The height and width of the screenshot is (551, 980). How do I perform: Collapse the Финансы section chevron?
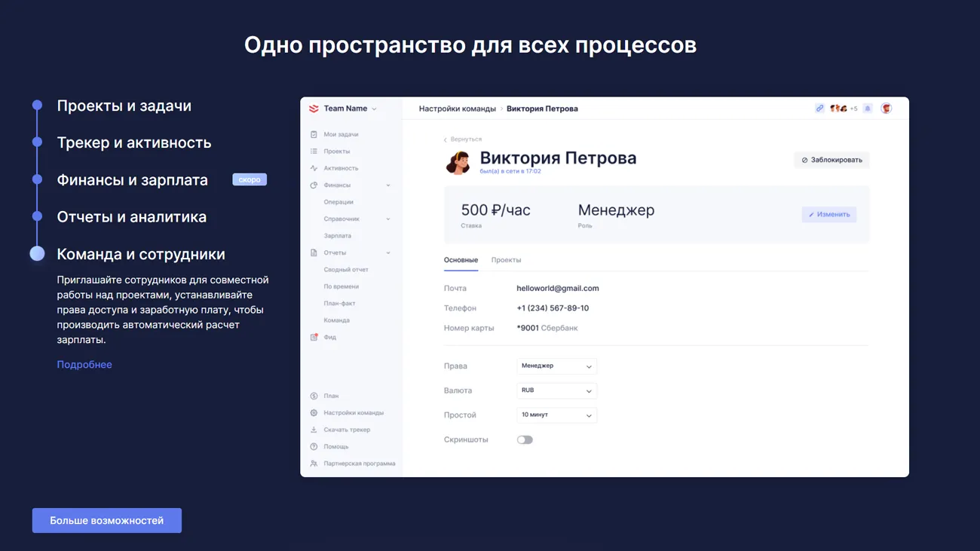pos(388,185)
